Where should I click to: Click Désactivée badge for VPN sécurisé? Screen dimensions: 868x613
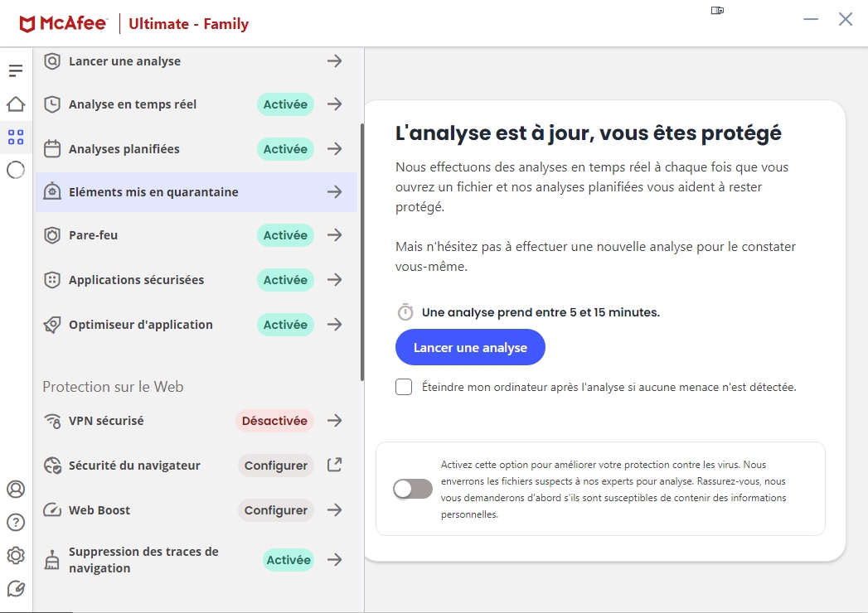click(274, 421)
